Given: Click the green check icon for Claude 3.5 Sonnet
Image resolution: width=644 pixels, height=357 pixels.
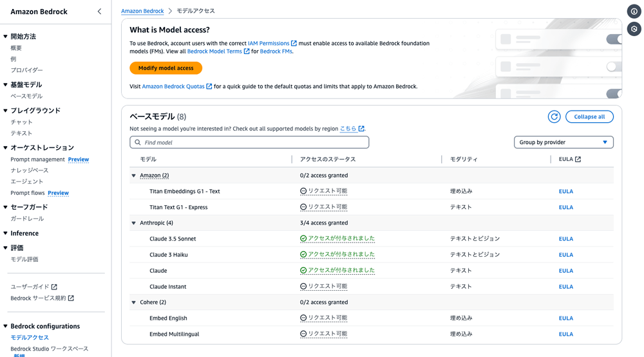Looking at the screenshot, I should [303, 239].
